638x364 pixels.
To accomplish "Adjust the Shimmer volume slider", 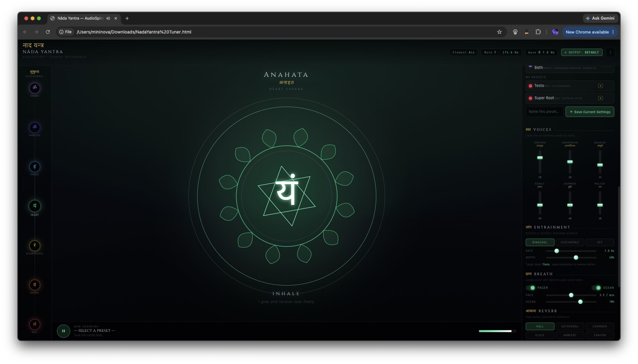I will click(570, 203).
